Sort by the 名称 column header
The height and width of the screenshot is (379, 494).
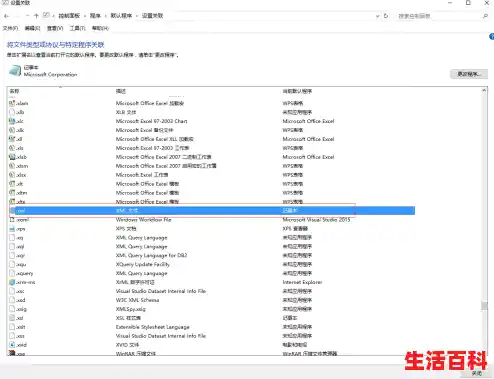coord(14,91)
